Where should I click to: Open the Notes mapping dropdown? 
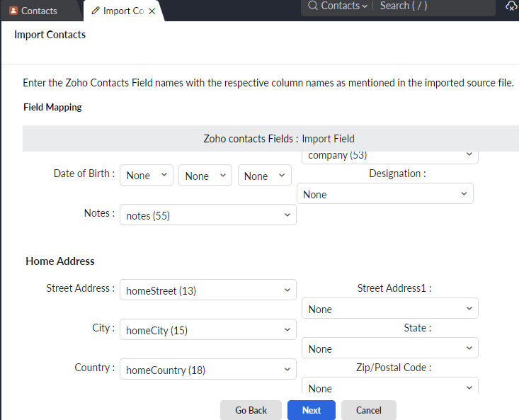point(208,215)
